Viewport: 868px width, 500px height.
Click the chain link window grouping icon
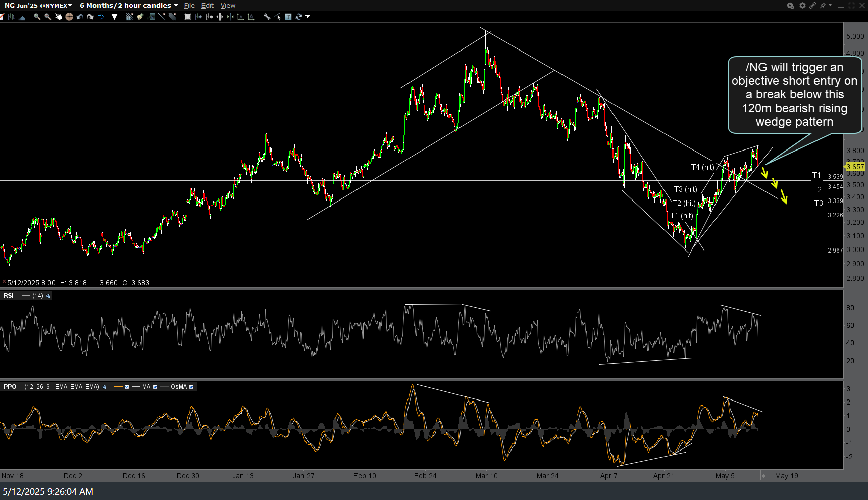(812, 6)
